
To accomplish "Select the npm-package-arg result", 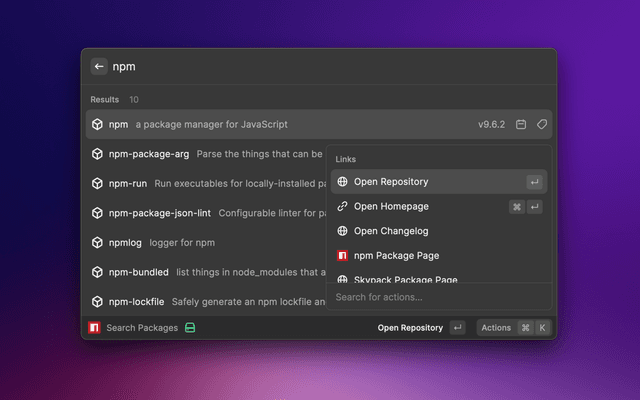I will coord(206,154).
